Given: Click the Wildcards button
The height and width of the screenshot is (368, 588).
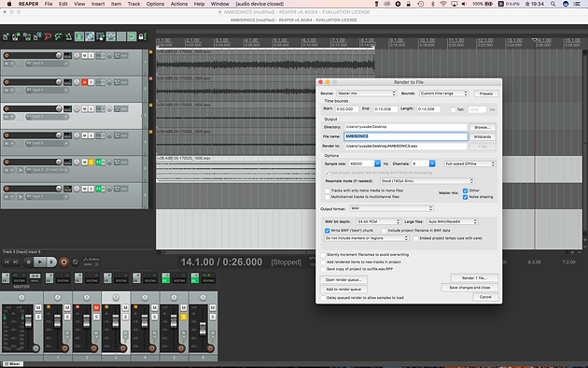Looking at the screenshot, I should [483, 136].
